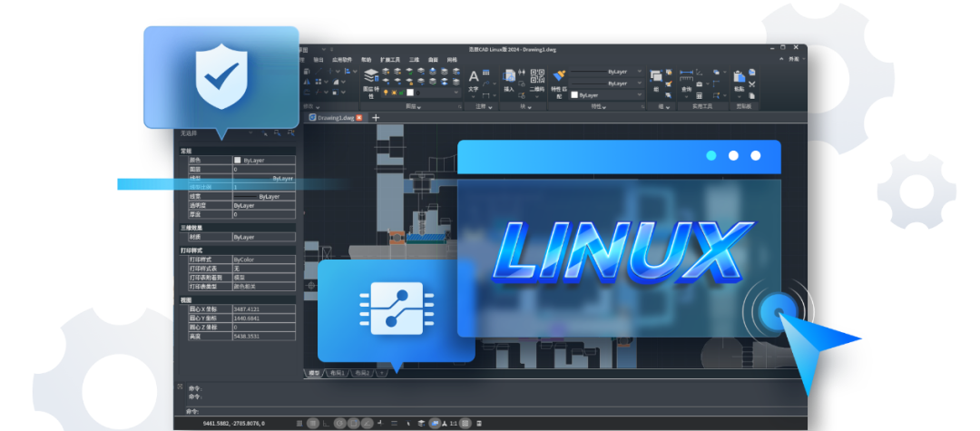The image size is (980, 431).
Task: Toggle snap mode in status bar
Action: click(299, 423)
